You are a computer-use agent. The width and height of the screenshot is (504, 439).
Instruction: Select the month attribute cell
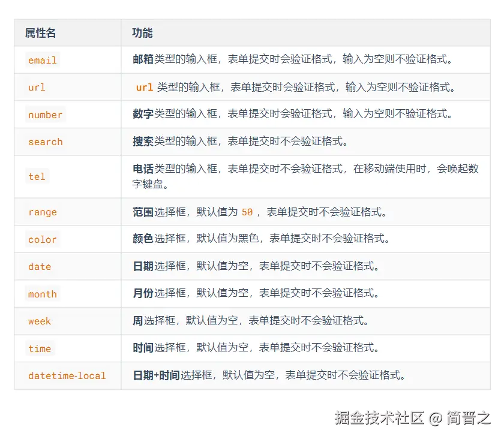point(42,294)
